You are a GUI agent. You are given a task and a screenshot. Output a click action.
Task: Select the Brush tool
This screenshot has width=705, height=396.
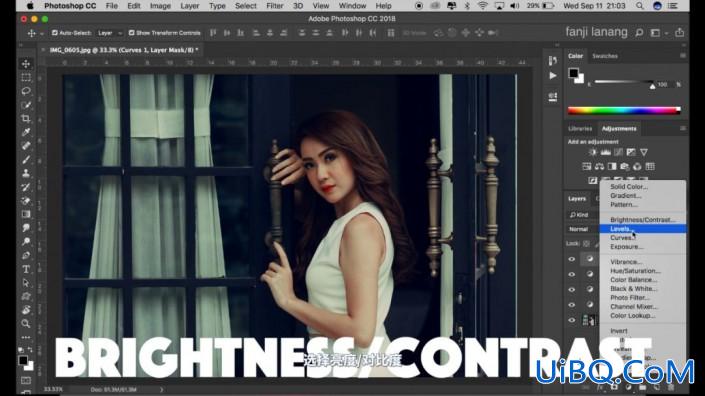coord(26,160)
